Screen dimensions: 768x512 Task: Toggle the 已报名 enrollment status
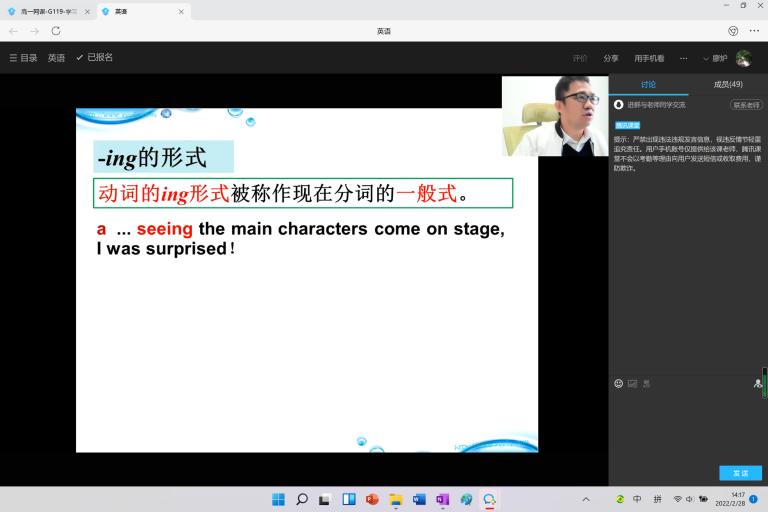click(95, 58)
